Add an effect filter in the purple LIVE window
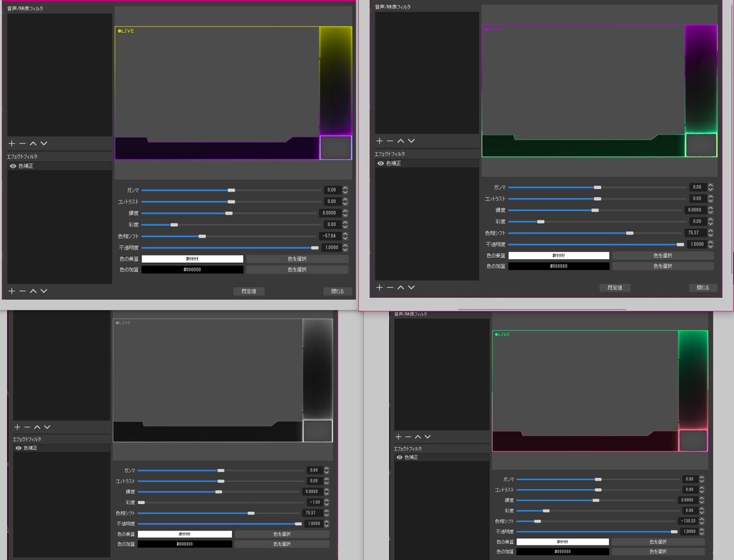The image size is (734, 560). pos(379,288)
